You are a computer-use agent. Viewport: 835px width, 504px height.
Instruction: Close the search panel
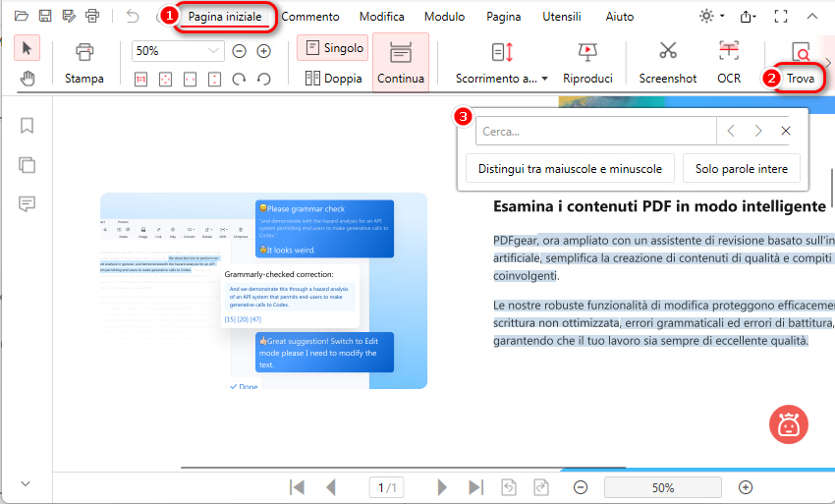click(x=786, y=131)
